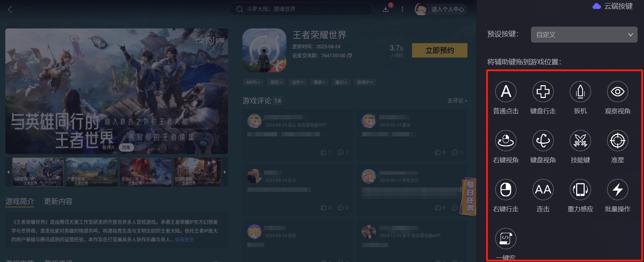Viewport: 644px width, 262px height.
Task: Select the 普通点击 key icon
Action: (505, 92)
